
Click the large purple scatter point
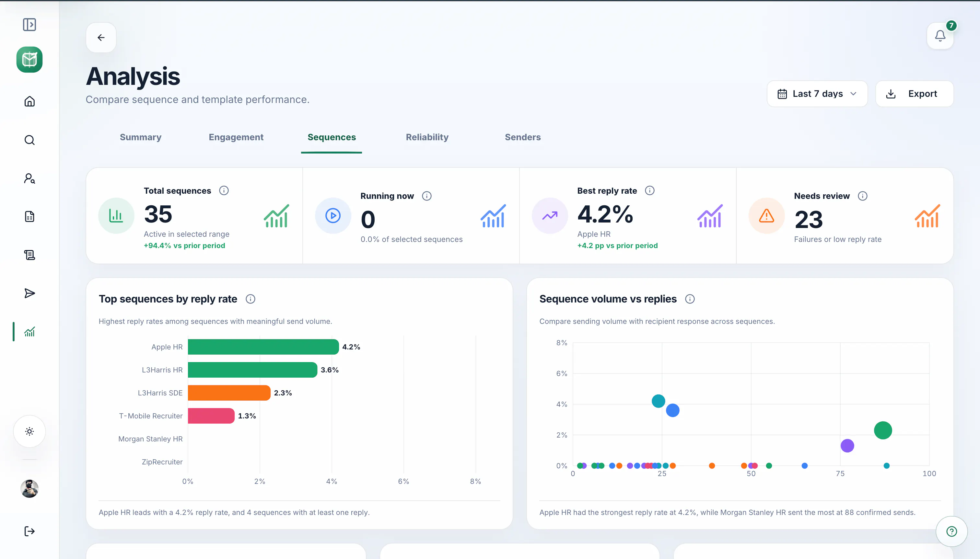click(847, 446)
